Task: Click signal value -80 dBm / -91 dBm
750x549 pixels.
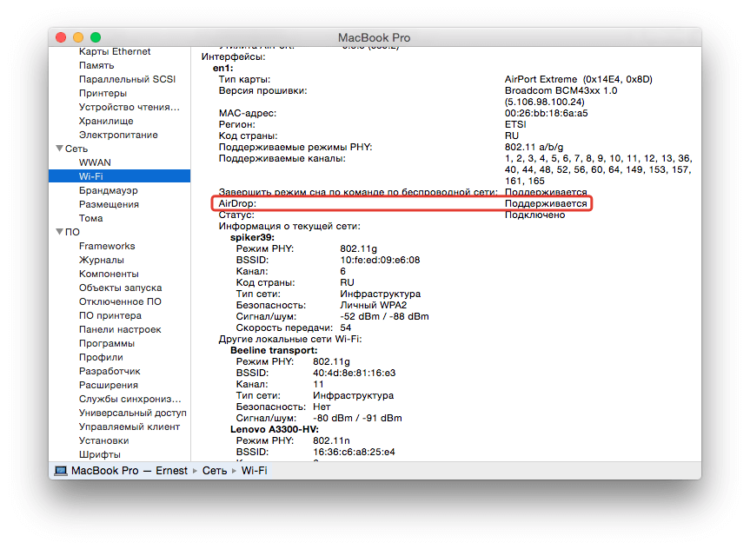Action: point(357,418)
